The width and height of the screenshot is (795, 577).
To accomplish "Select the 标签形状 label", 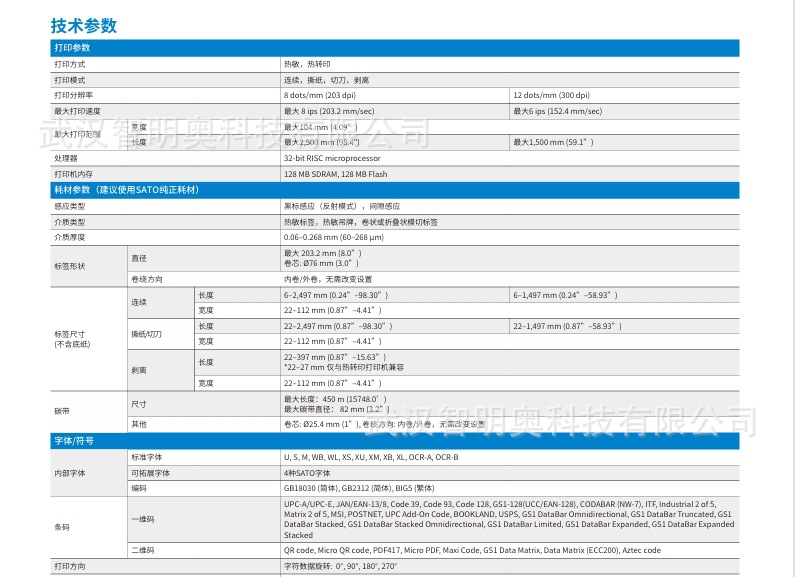I will (x=70, y=266).
